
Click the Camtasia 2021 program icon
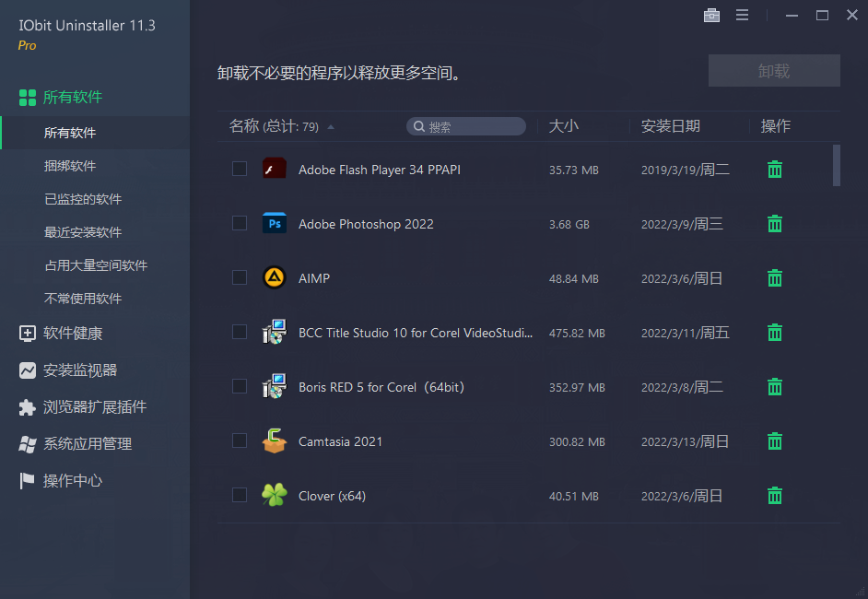coord(275,440)
